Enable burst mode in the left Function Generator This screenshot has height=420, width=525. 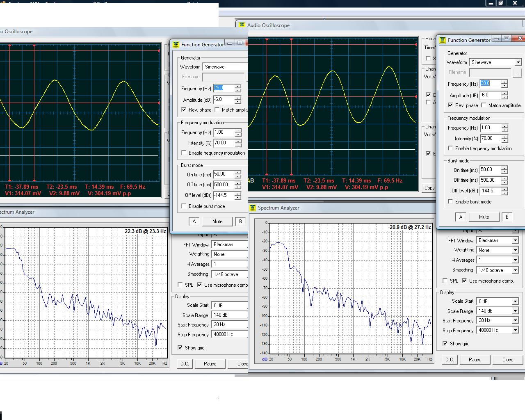[184, 206]
